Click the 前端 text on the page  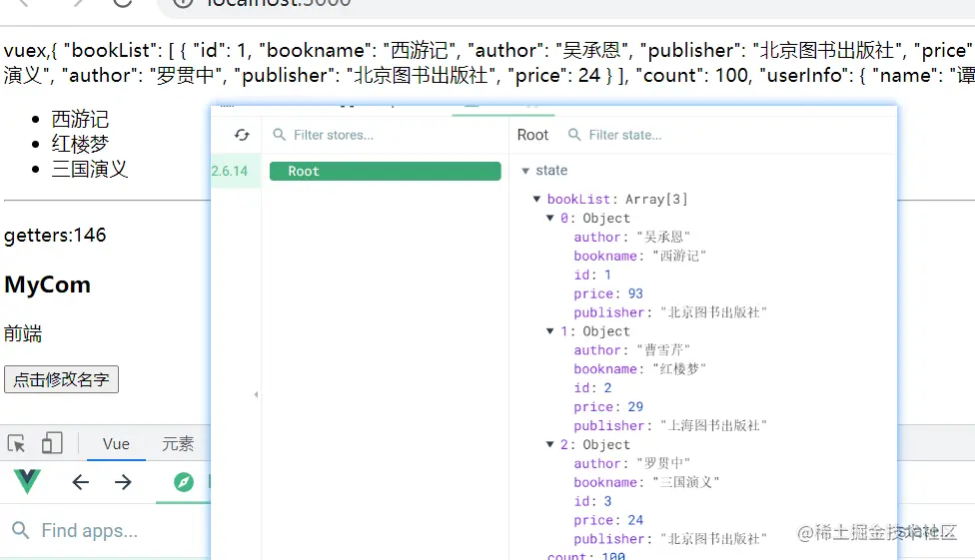(22, 333)
